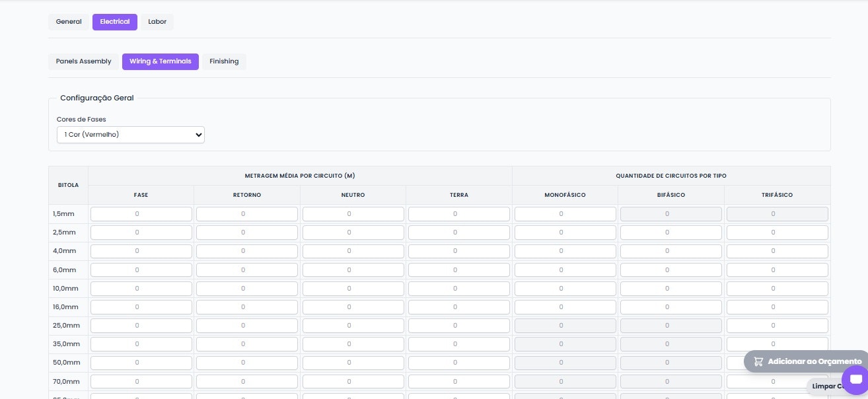Focus the Retorno field for 2,5mm
The image size is (868, 399).
[x=247, y=233]
